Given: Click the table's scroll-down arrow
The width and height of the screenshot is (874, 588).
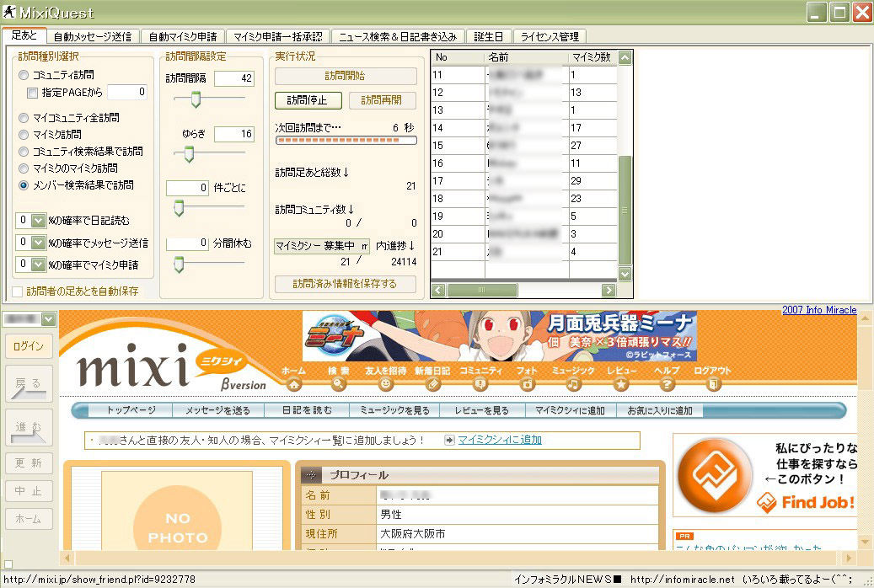Looking at the screenshot, I should click(625, 274).
